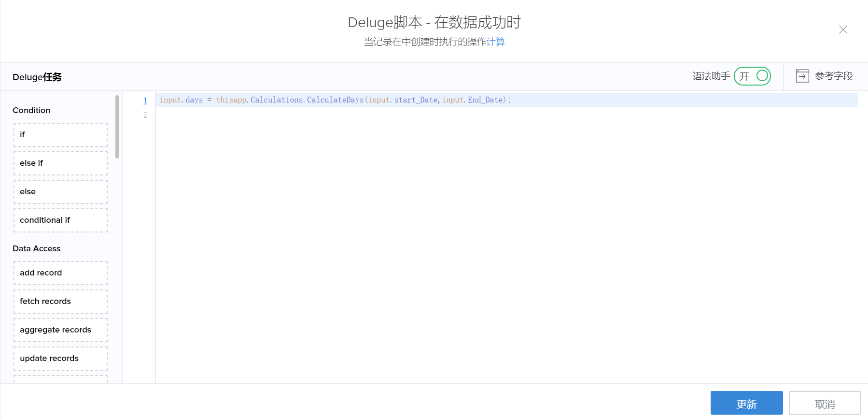Choose the 'fetch records' task

(x=60, y=302)
